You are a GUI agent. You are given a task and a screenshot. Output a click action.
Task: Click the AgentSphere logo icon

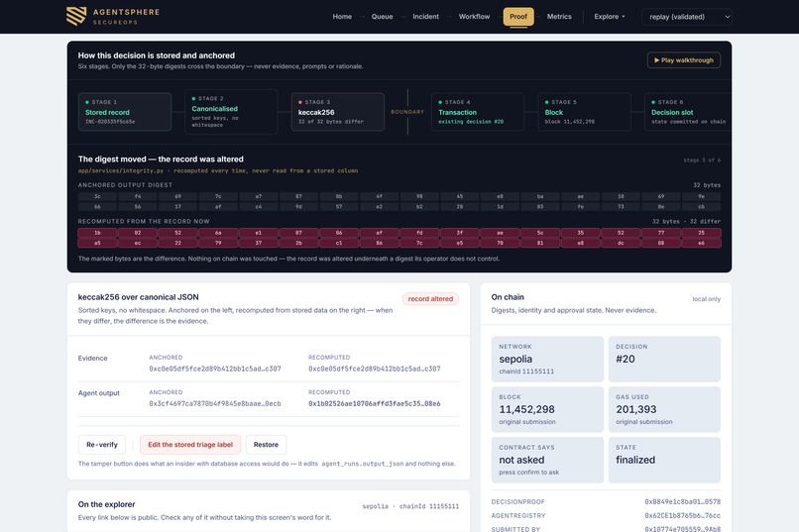pyautogui.click(x=76, y=16)
